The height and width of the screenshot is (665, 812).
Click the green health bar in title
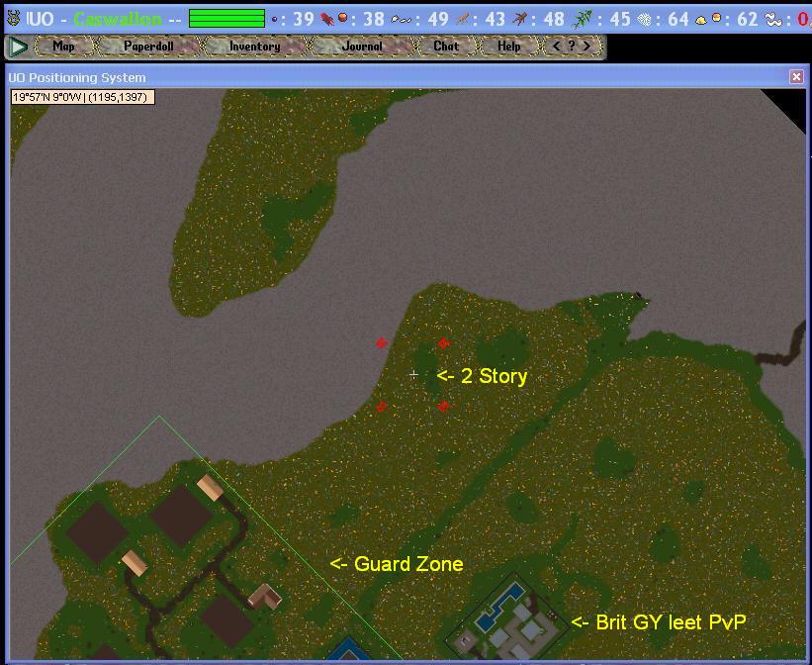pyautogui.click(x=226, y=19)
